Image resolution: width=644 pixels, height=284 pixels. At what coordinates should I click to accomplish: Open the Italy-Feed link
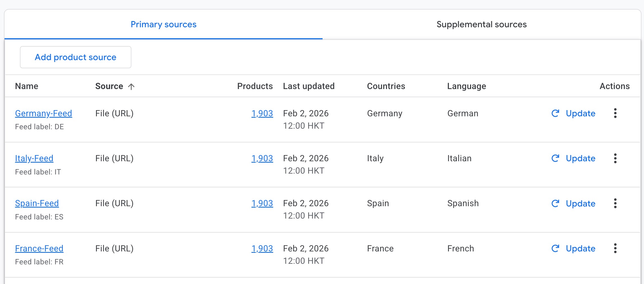[34, 158]
